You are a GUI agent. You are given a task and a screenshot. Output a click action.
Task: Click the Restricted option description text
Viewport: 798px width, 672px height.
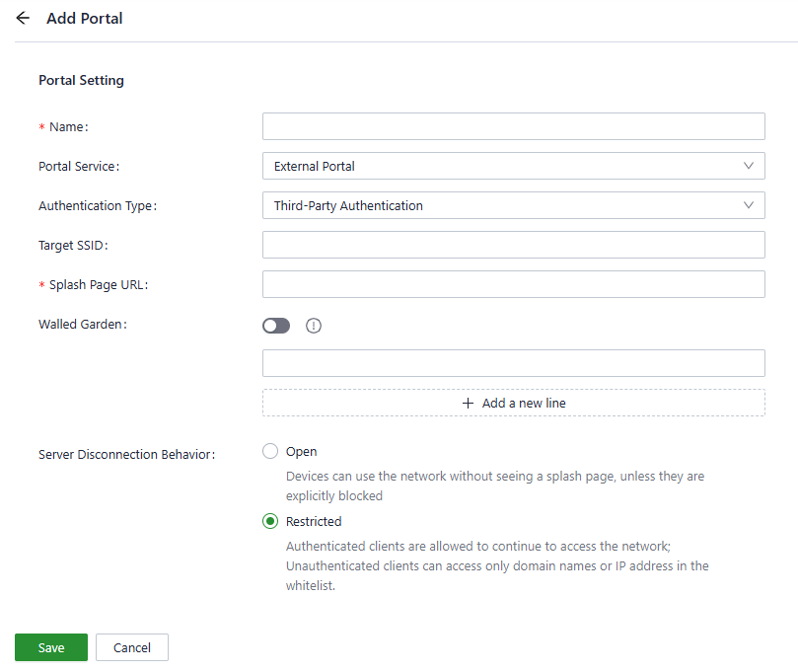pyautogui.click(x=497, y=565)
